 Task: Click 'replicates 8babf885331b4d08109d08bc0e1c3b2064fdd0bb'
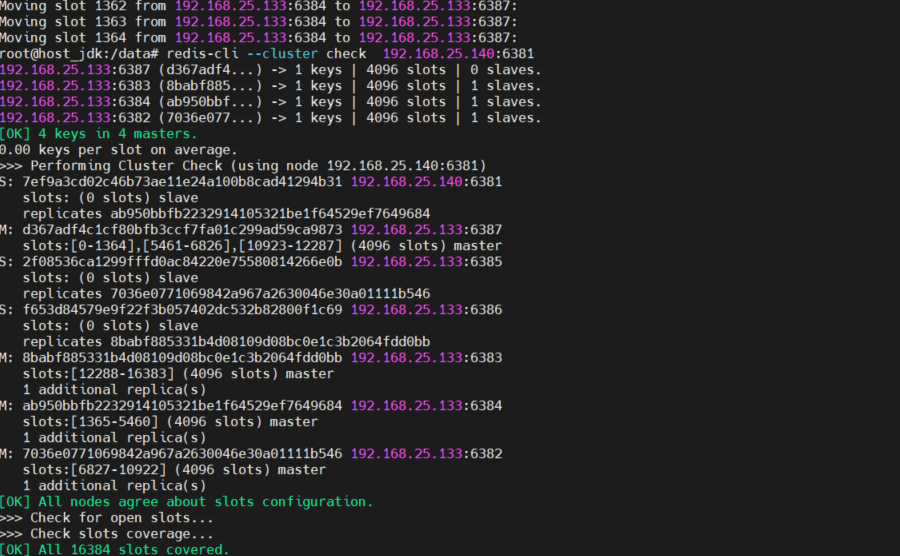(x=226, y=342)
